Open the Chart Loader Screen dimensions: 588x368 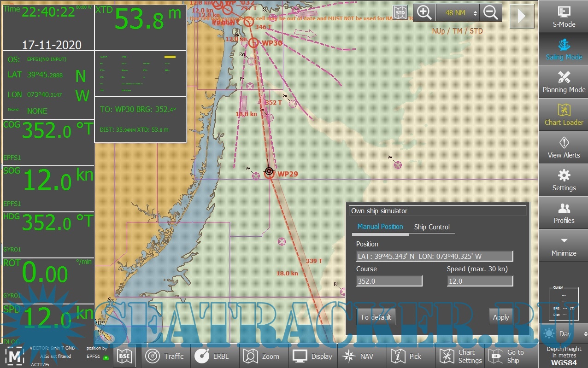[x=564, y=115]
